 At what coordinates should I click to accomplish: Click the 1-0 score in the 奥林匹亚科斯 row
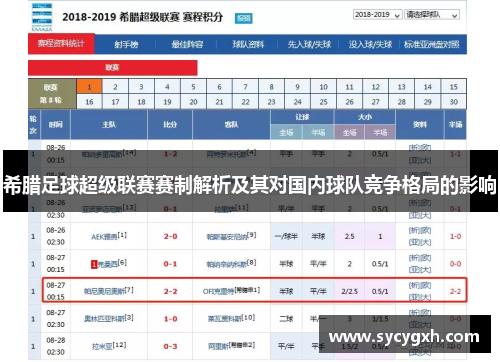[170, 319]
